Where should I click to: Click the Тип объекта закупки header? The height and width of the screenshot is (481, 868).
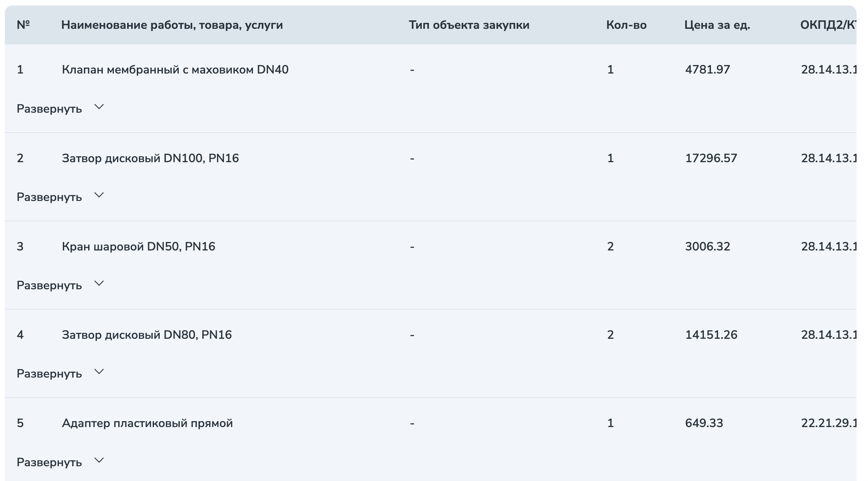[x=469, y=25]
